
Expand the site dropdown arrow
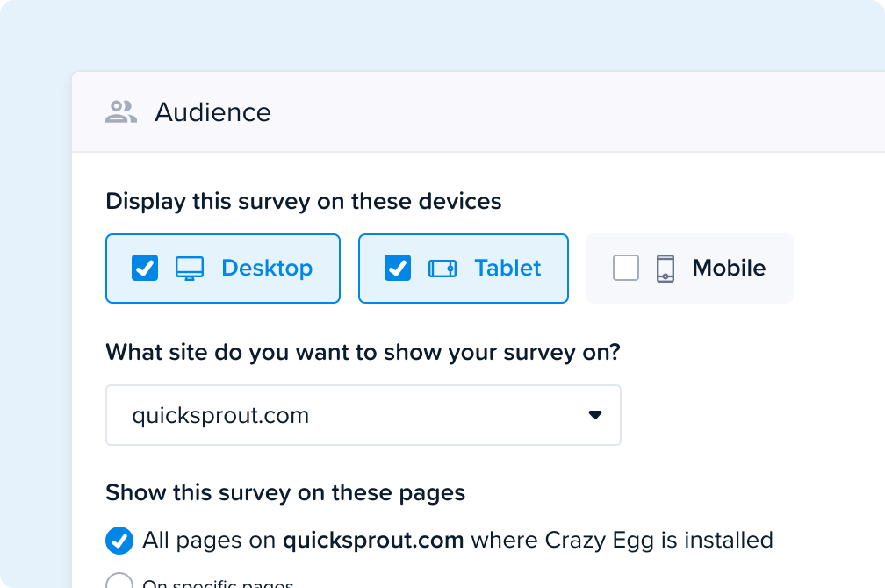(x=595, y=415)
